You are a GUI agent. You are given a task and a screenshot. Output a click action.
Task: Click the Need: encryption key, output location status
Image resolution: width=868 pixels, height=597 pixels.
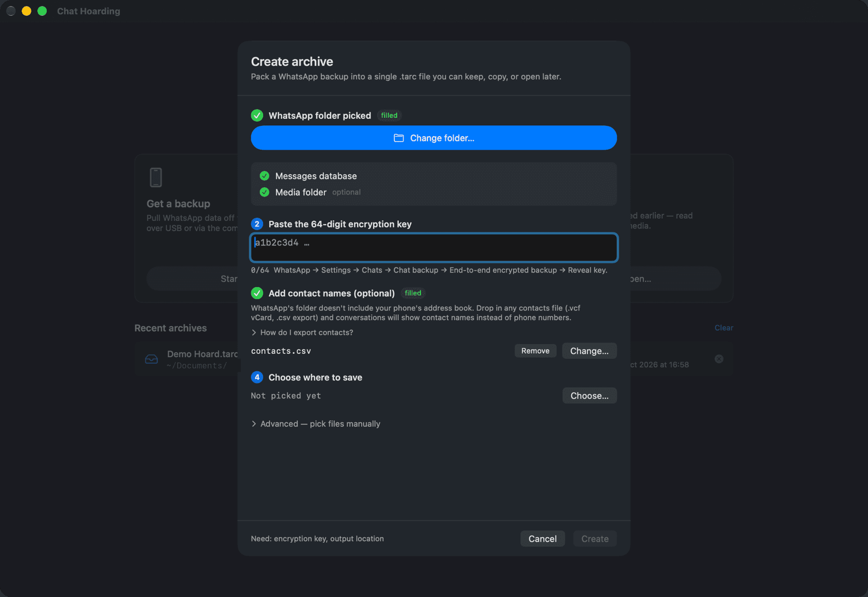317,538
